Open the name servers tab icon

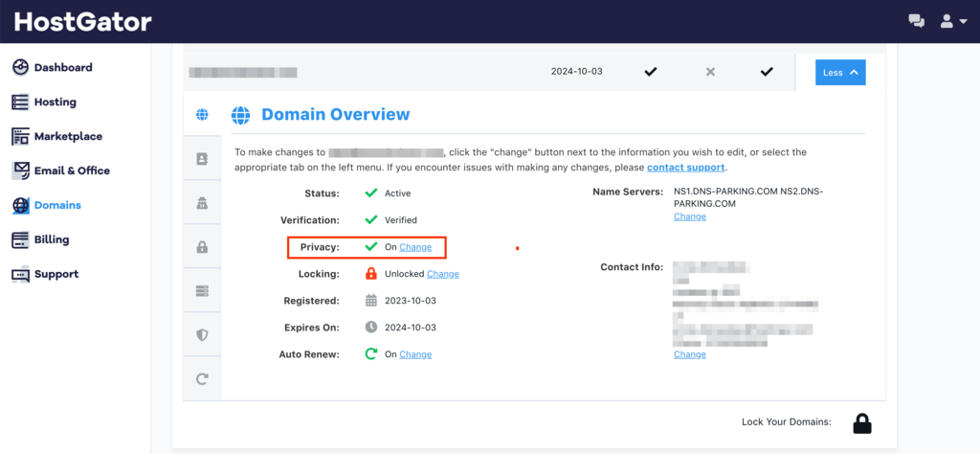point(202,291)
